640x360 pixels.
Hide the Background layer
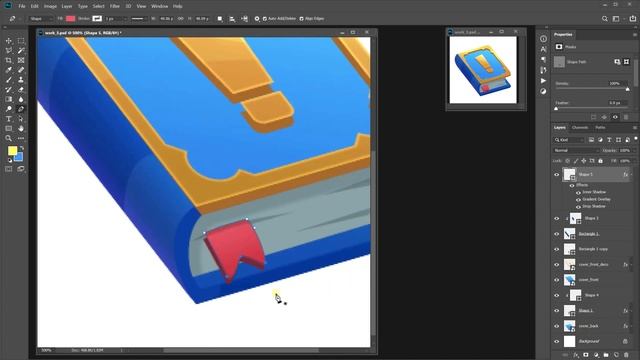(556, 342)
